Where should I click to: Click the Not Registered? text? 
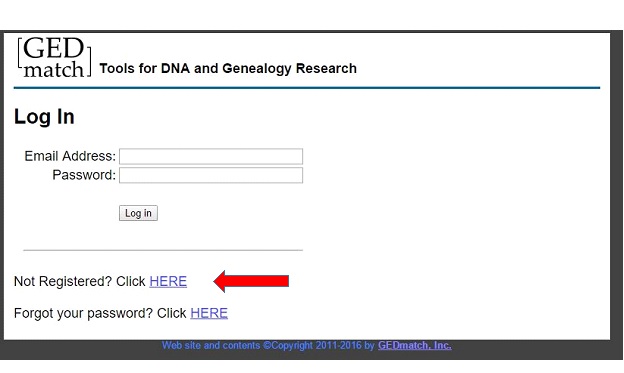63,281
